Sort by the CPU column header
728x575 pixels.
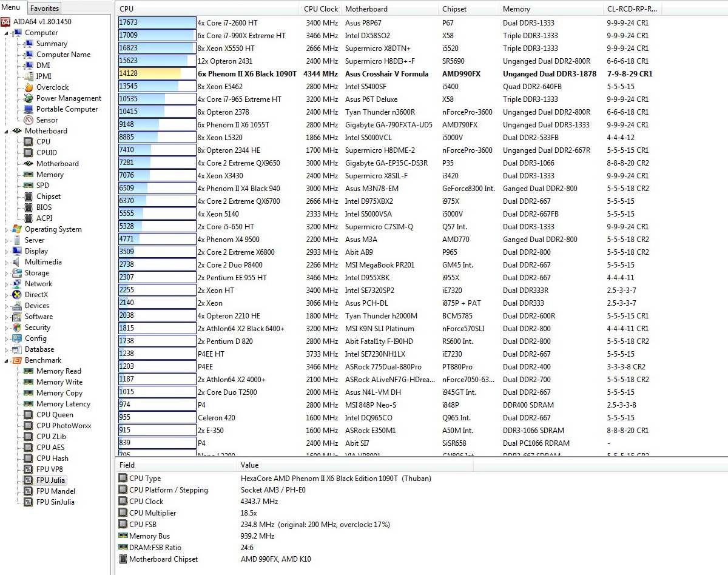207,9
